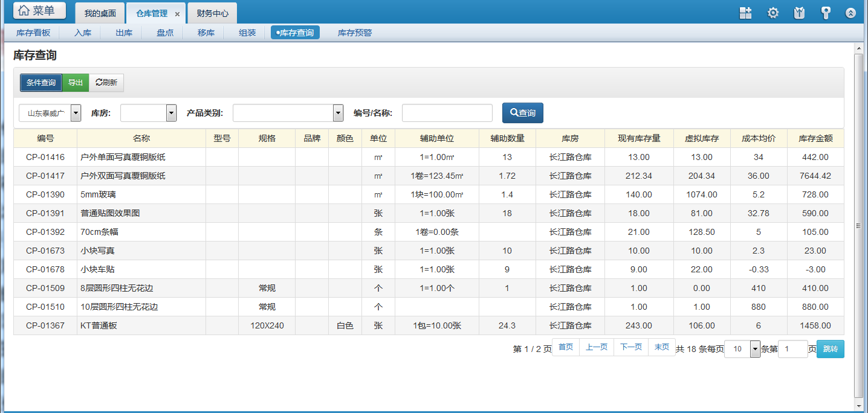Click the negative amount -3.00 cell
This screenshot has height=413, width=868.
click(x=815, y=269)
